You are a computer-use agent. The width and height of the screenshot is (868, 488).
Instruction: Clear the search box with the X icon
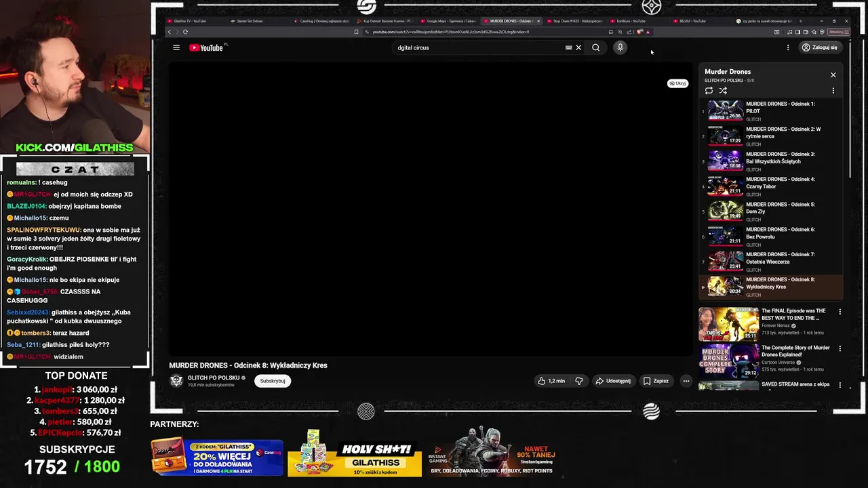[578, 47]
